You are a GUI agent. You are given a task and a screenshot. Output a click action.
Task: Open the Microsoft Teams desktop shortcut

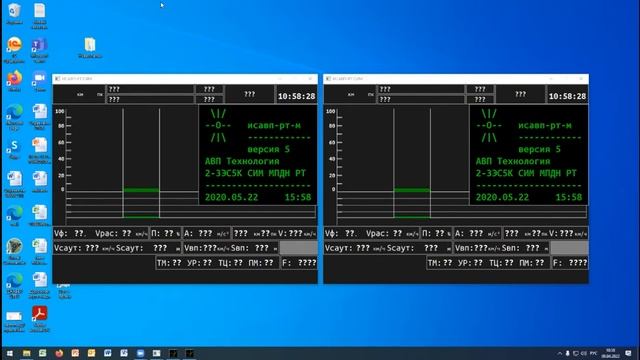click(x=40, y=49)
